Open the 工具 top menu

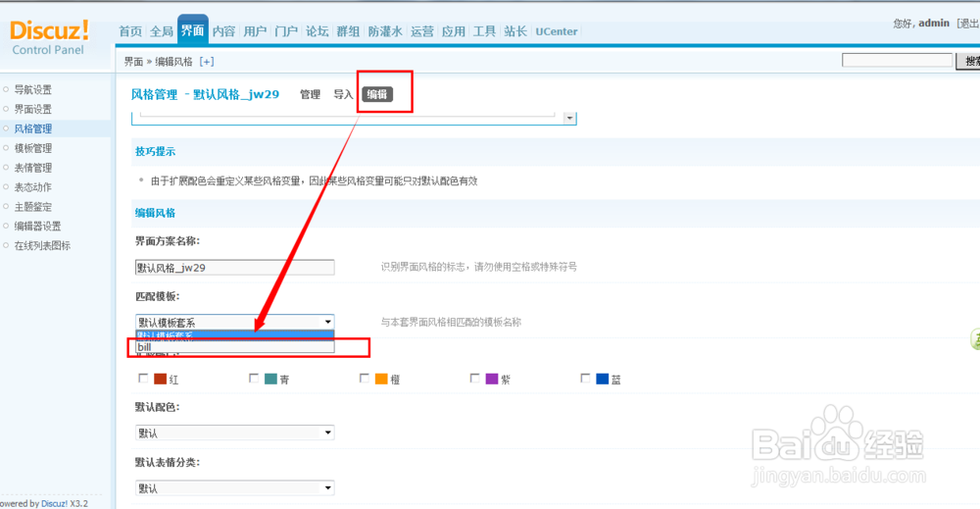(484, 31)
